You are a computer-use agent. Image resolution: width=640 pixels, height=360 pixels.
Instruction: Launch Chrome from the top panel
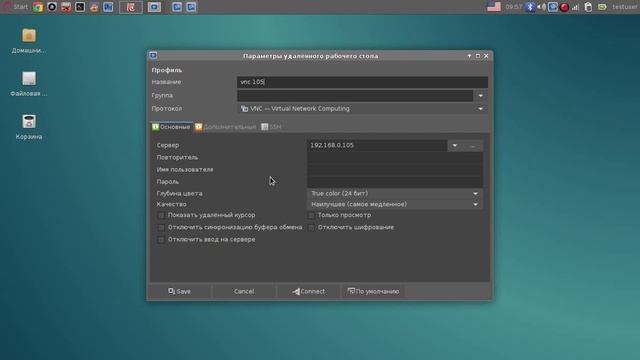point(38,7)
